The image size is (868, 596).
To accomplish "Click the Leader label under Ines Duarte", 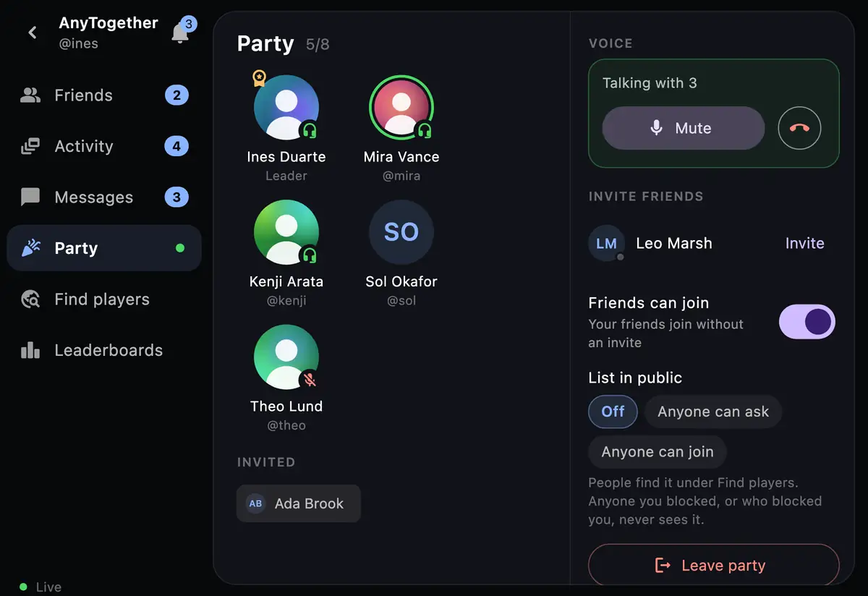I will [x=286, y=176].
